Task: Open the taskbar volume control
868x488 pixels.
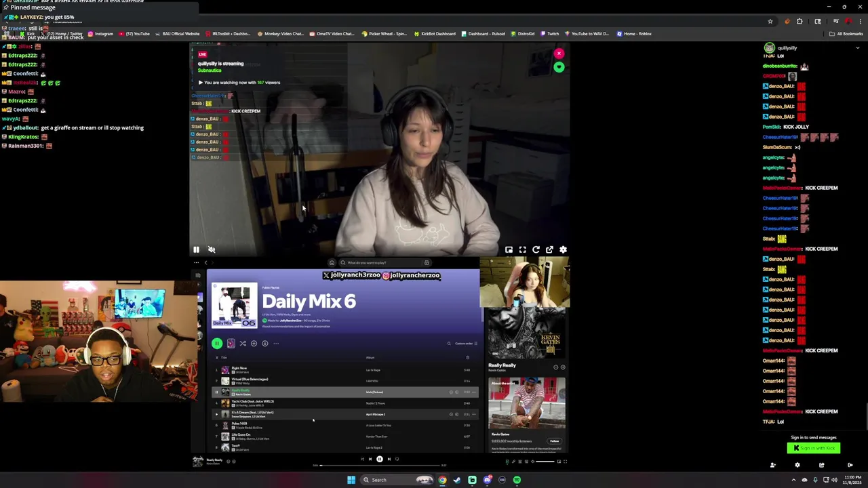Action: click(834, 480)
